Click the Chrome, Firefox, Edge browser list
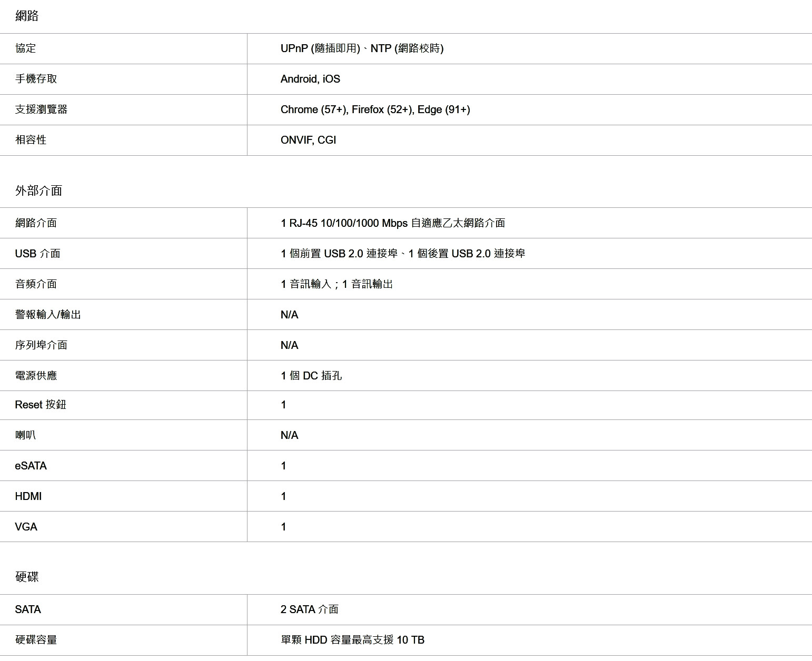The height and width of the screenshot is (661, 812). [x=375, y=109]
